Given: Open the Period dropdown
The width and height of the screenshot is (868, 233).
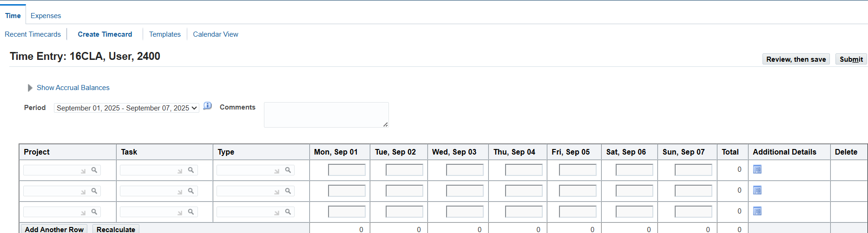Looking at the screenshot, I should (126, 108).
